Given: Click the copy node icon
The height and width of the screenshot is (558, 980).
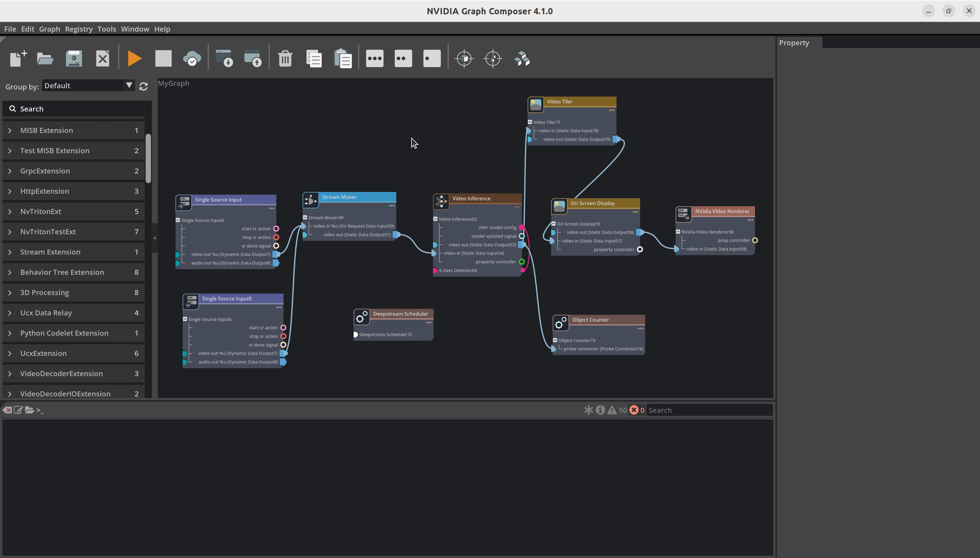Looking at the screenshot, I should click(314, 58).
